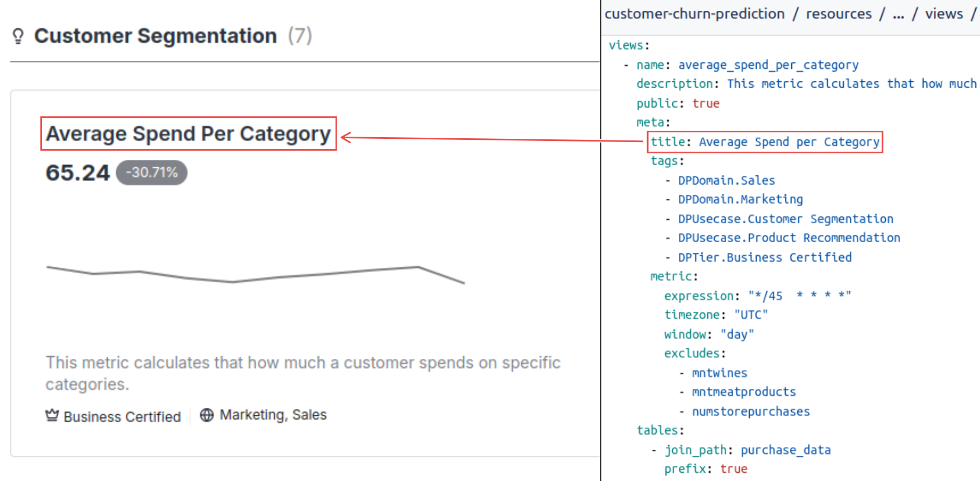Click the meta: key

pos(653,123)
